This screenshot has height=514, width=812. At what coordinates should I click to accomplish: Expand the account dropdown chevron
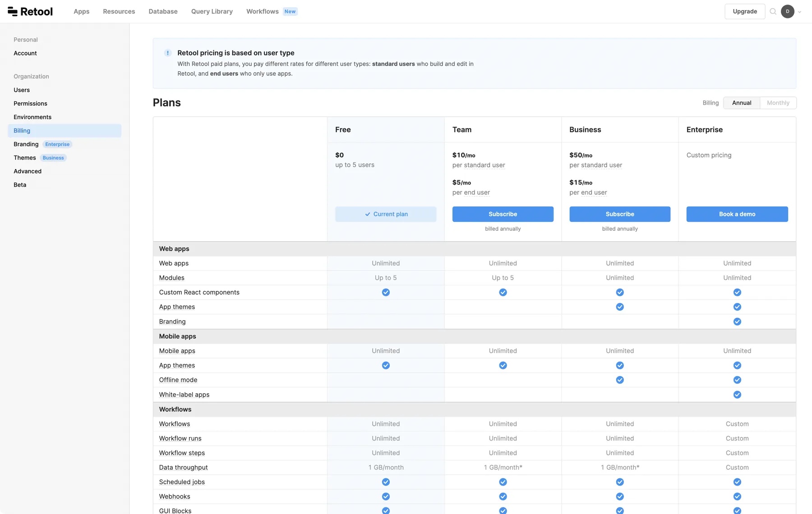tap(799, 12)
